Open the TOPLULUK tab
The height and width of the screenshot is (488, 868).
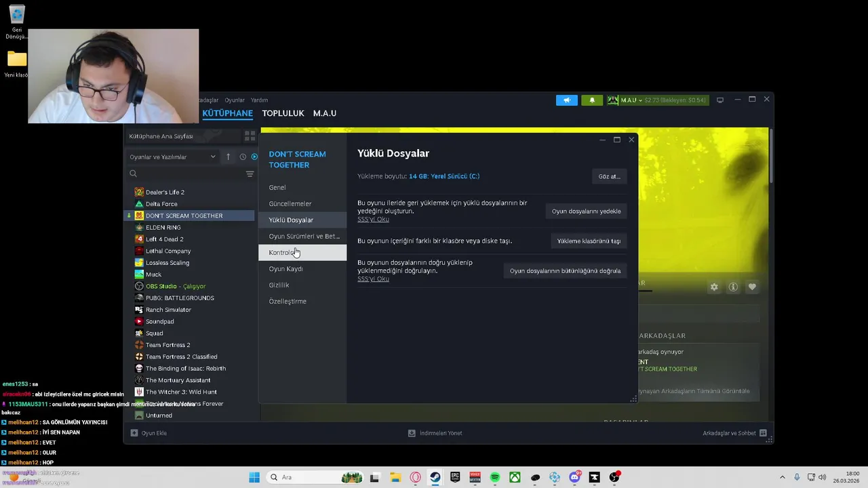pos(283,113)
